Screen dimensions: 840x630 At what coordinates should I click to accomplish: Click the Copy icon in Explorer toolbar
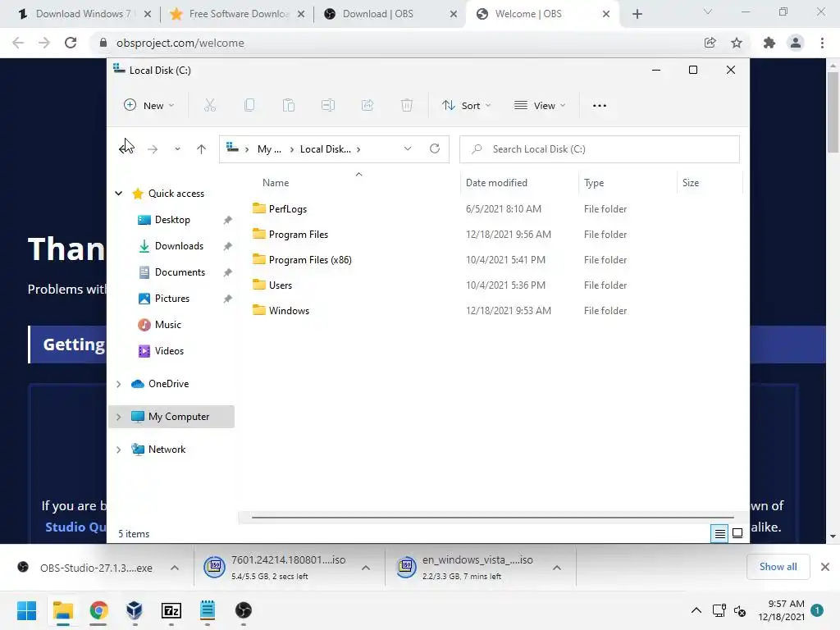click(249, 106)
